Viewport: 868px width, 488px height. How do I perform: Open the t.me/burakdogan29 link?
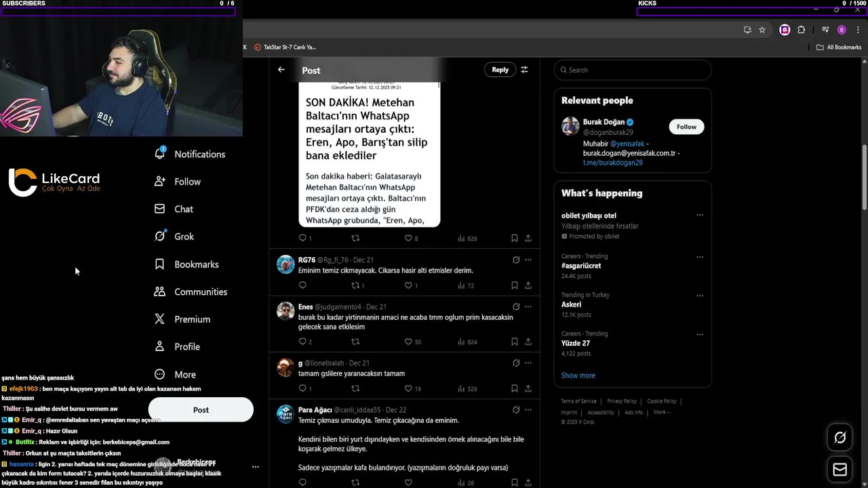click(x=612, y=163)
